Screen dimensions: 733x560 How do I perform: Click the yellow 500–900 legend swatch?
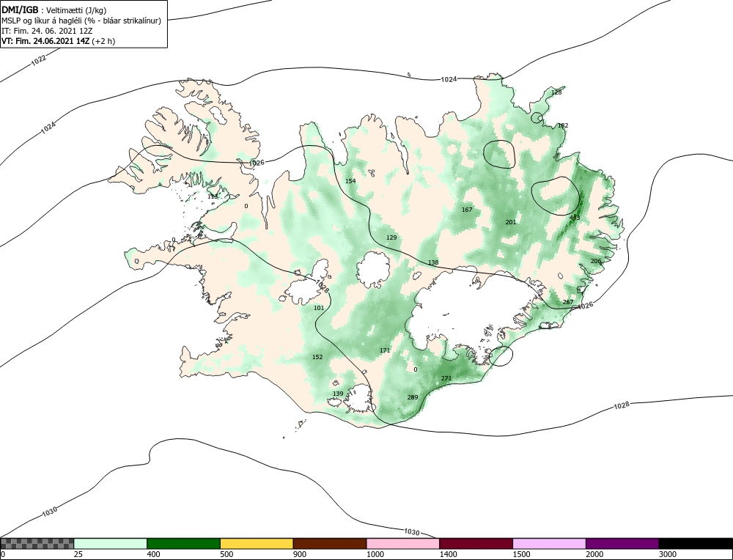257,544
